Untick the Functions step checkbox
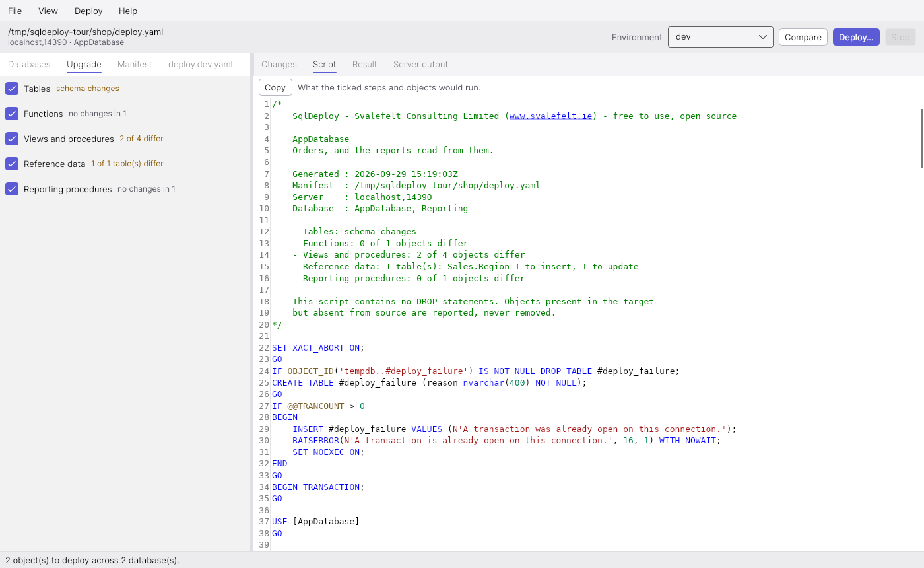The image size is (924, 568). click(12, 114)
